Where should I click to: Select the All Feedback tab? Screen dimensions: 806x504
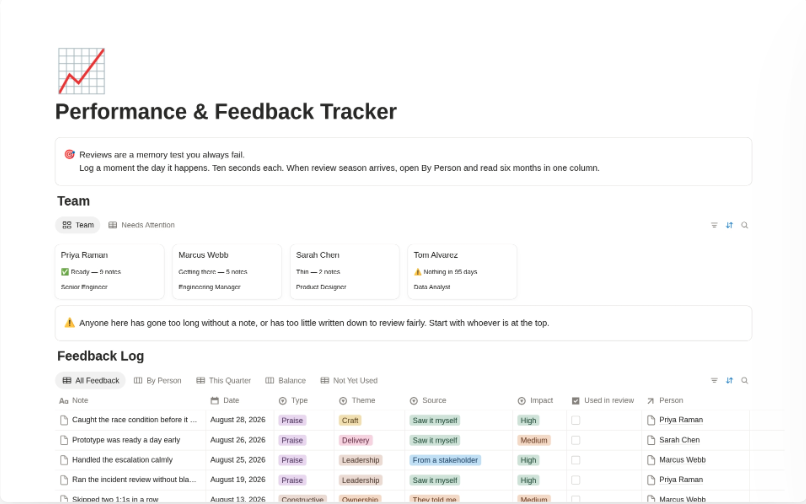point(90,381)
